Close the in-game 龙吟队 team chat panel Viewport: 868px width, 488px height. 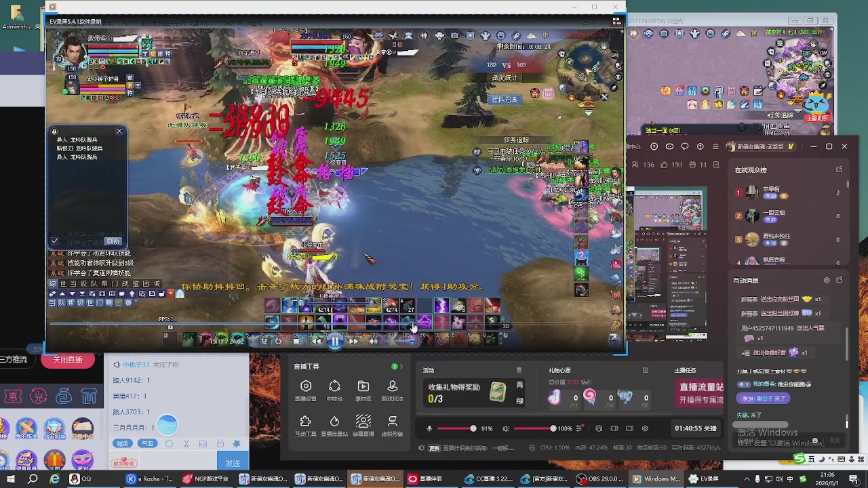pos(119,131)
